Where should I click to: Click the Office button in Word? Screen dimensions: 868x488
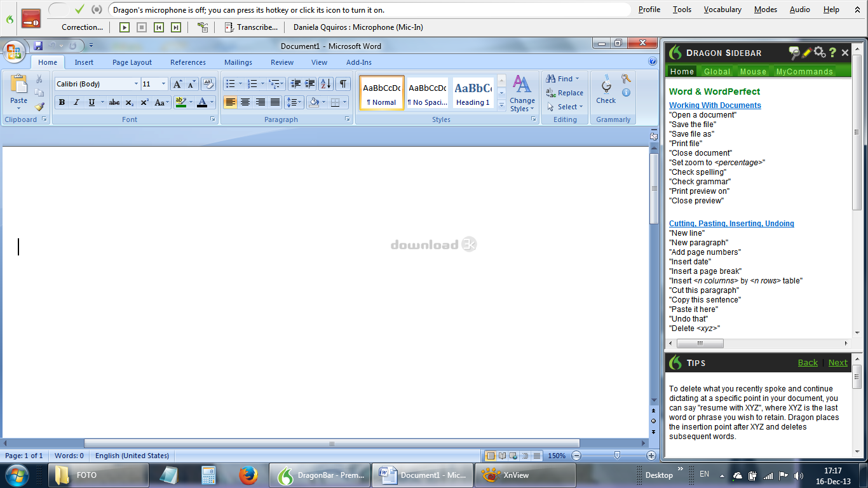[14, 51]
